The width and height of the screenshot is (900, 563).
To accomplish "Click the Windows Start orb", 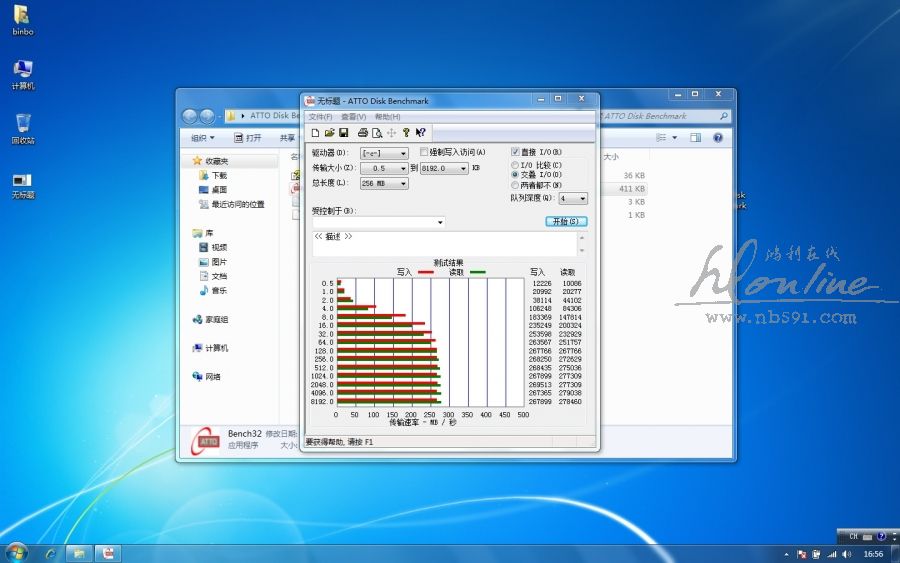I will pyautogui.click(x=16, y=553).
